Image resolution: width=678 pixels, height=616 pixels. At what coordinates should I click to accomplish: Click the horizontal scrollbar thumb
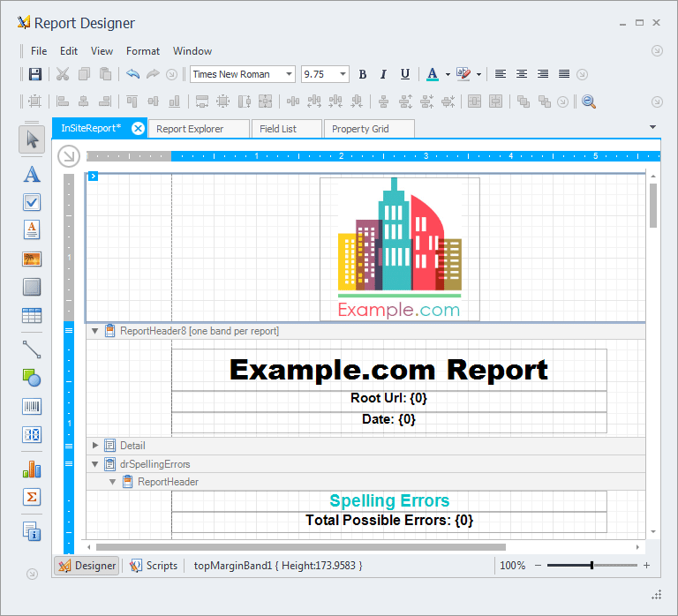301,547
